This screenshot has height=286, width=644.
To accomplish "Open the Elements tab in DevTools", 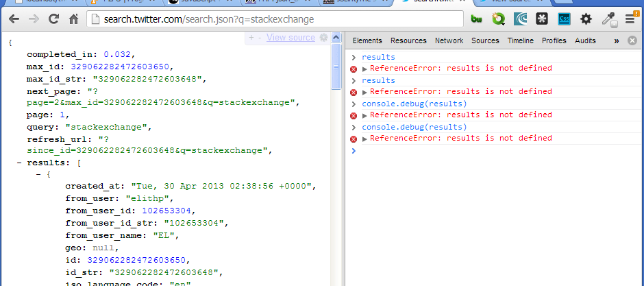I will (x=367, y=40).
